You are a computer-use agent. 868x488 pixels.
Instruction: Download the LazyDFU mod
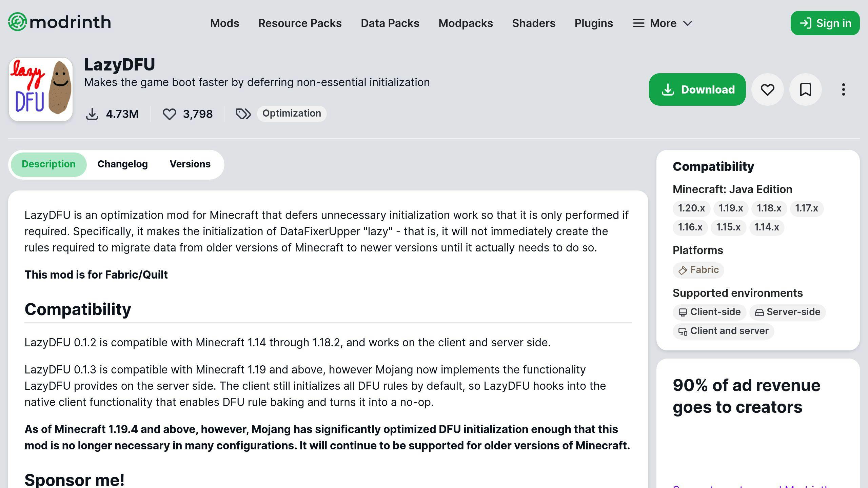[697, 89]
